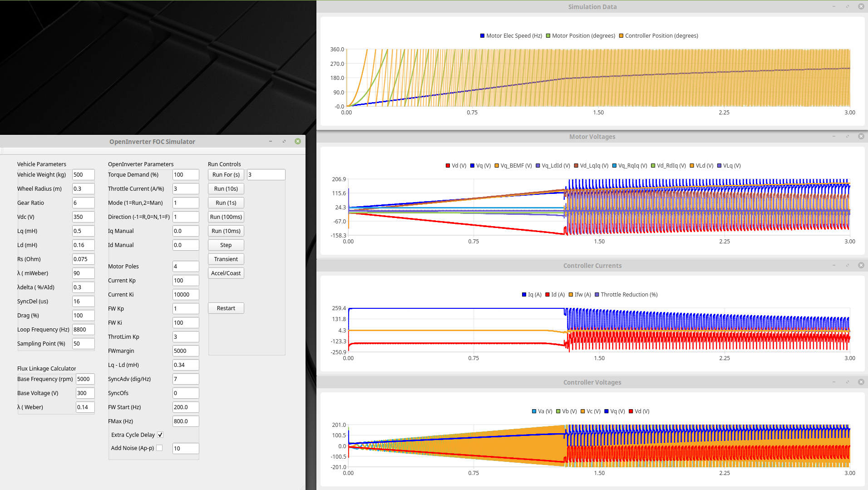
Task: Focus the Vehicle Weight (kg) field
Action: point(84,175)
